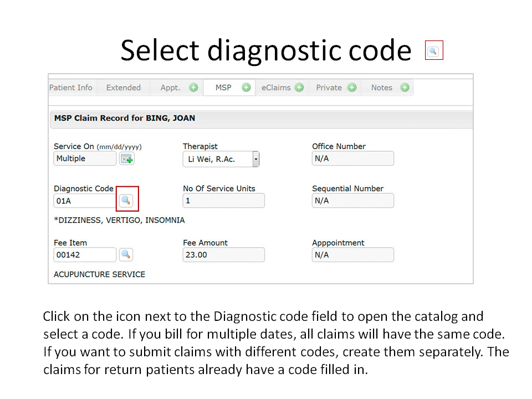This screenshot has width=532, height=399.
Task: Click the green plus on Private tab
Action: 352,88
